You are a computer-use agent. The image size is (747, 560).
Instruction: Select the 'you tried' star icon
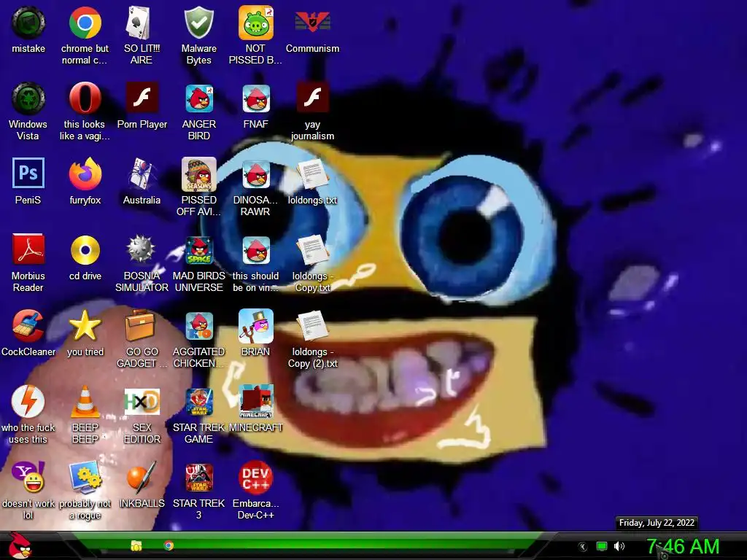tap(85, 326)
